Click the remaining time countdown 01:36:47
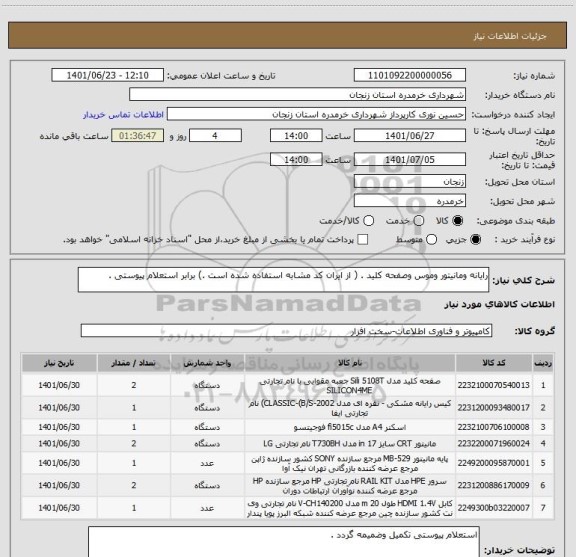 138,136
